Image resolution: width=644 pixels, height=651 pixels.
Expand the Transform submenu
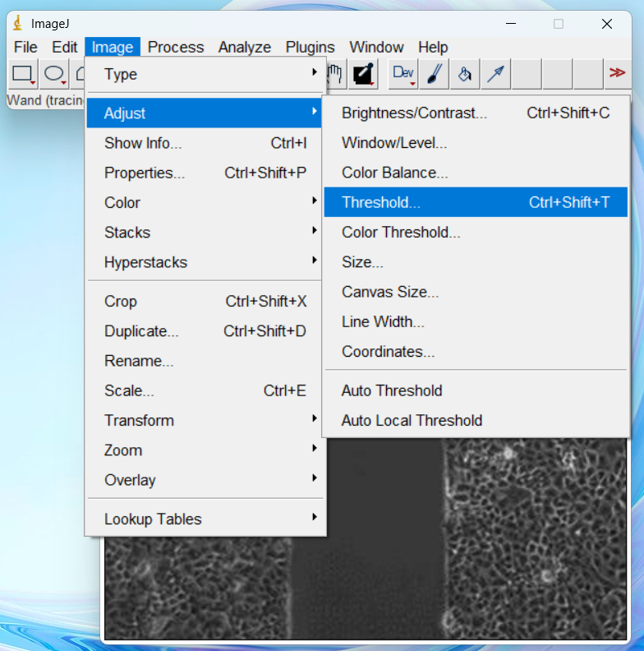(x=205, y=421)
